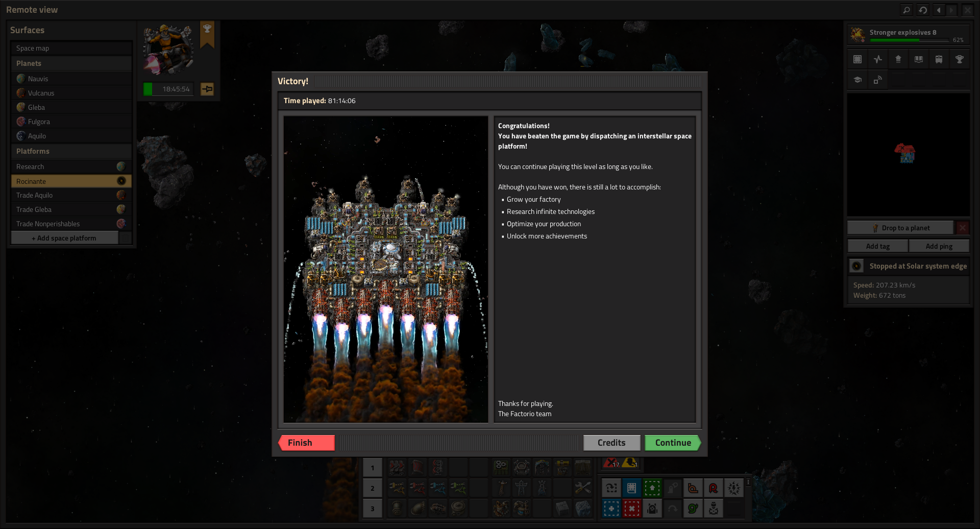This screenshot has height=529, width=980.
Task: Click the character portrait thumbnail
Action: 168,50
